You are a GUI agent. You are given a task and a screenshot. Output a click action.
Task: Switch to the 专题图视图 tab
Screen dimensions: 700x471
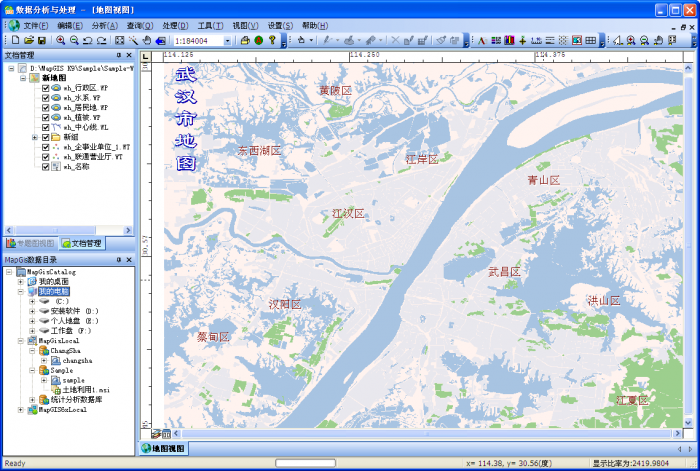pyautogui.click(x=30, y=243)
